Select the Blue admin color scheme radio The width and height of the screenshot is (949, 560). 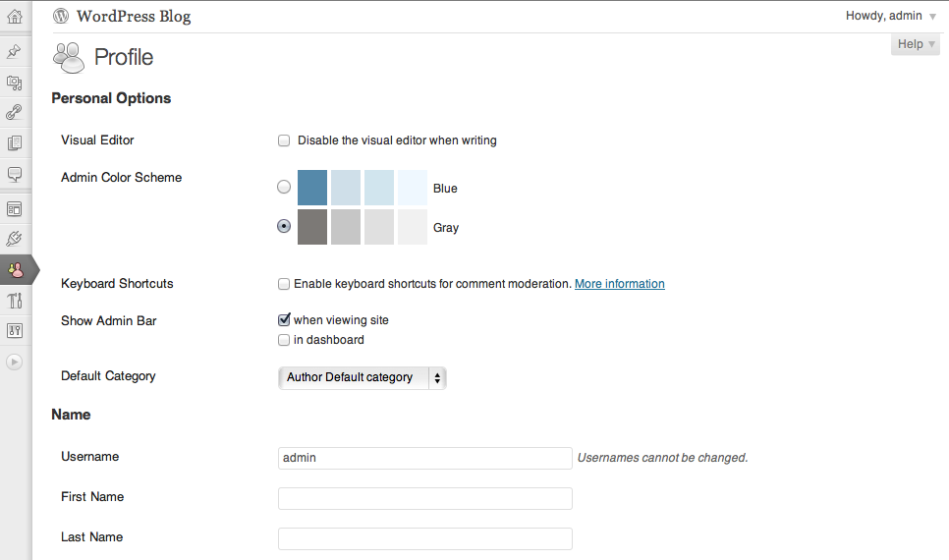[284, 187]
